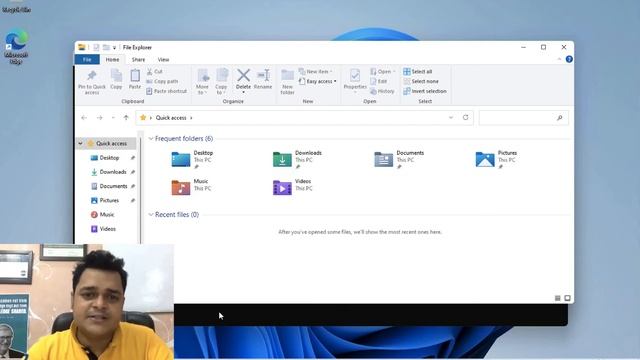Click the Up one level arrow
Viewport: 640px width, 360px height.
point(126,118)
